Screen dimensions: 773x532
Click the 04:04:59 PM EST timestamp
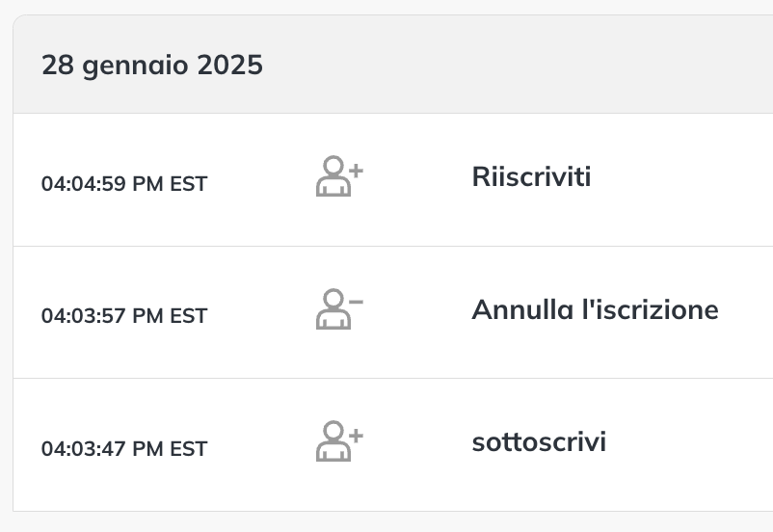pos(124,183)
